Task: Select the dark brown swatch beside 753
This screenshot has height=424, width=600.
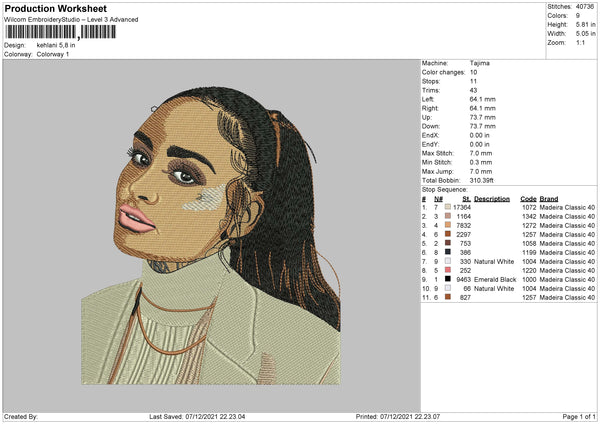Action: click(448, 243)
